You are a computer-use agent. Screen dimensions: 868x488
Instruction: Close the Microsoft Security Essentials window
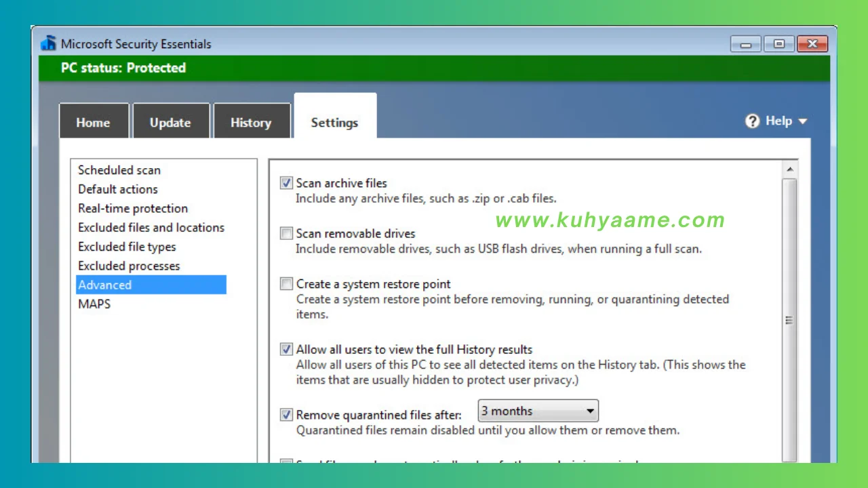pos(812,45)
